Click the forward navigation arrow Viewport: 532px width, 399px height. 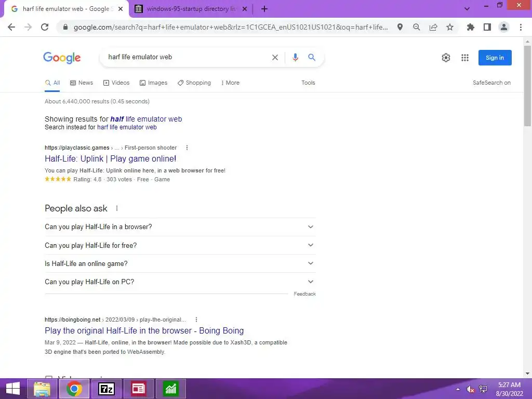(x=28, y=27)
